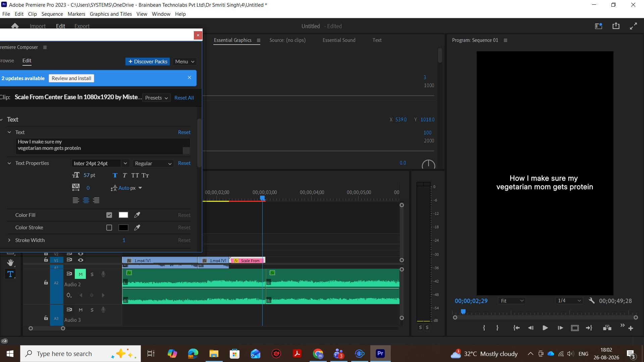Open the program monitor wrench settings
This screenshot has width=644, height=362.
(592, 301)
